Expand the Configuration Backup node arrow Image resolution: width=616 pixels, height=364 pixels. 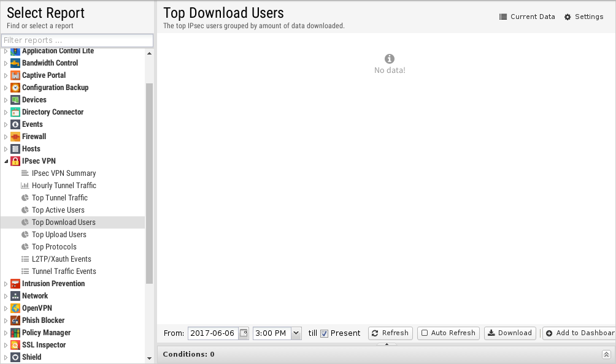[6, 88]
